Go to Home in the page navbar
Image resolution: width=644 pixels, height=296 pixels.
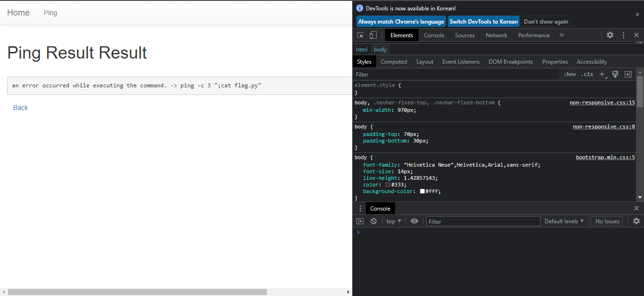18,13
